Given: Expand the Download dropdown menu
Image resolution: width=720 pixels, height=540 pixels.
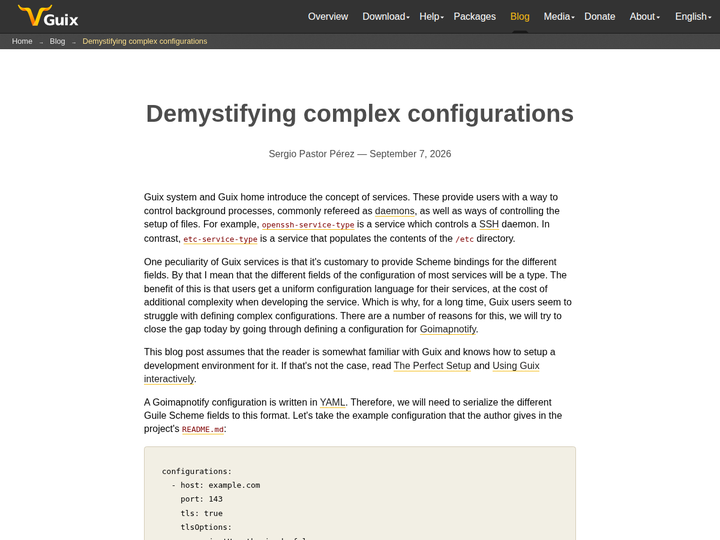Looking at the screenshot, I should 386,17.
